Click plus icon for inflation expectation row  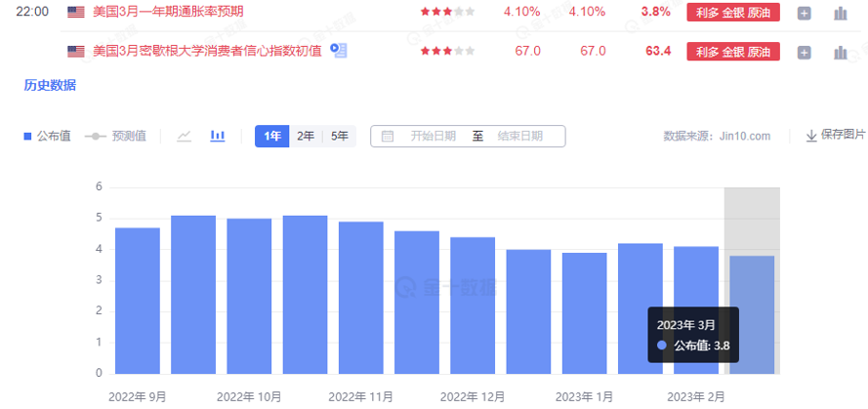coord(804,13)
